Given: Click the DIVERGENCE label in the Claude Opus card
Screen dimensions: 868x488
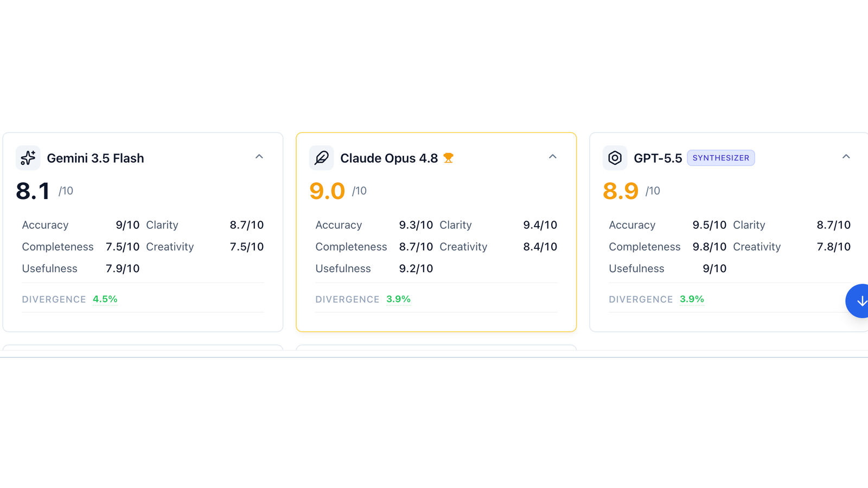Looking at the screenshot, I should click(347, 299).
